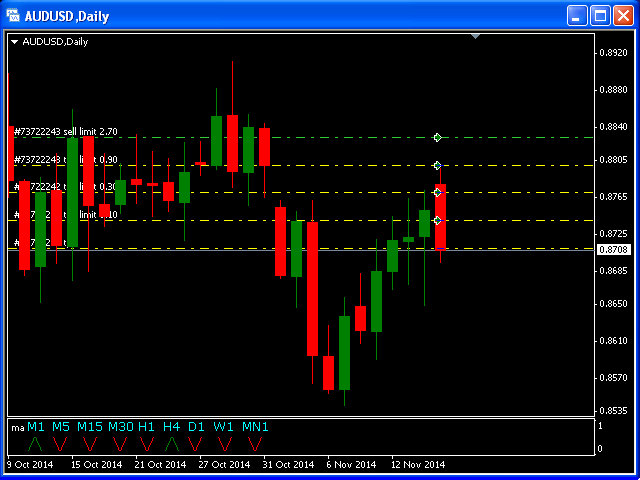
Task: Click the diamond marker on green sell limit line
Action: (x=437, y=137)
